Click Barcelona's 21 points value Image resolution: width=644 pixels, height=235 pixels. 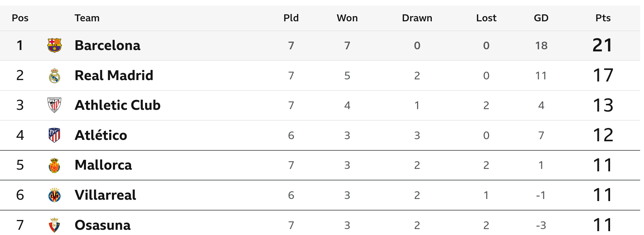[602, 45]
